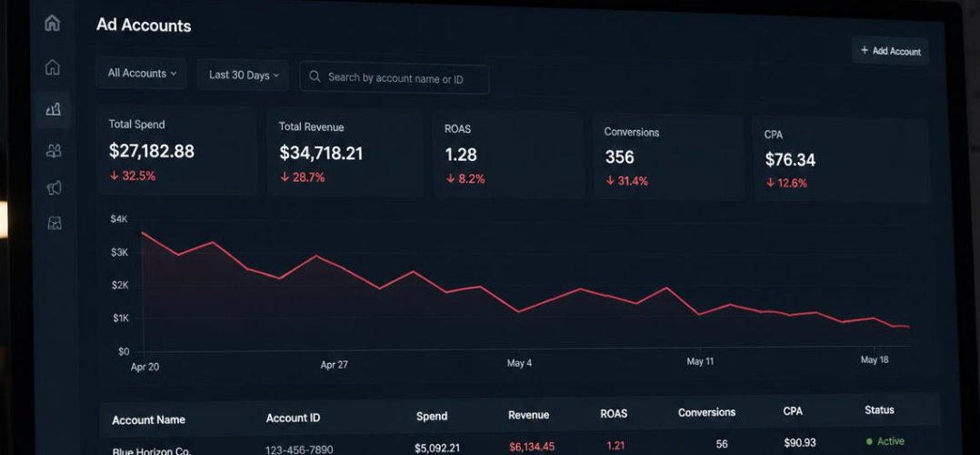Open the Total Spend metric card
The image size is (980, 455).
point(177,151)
